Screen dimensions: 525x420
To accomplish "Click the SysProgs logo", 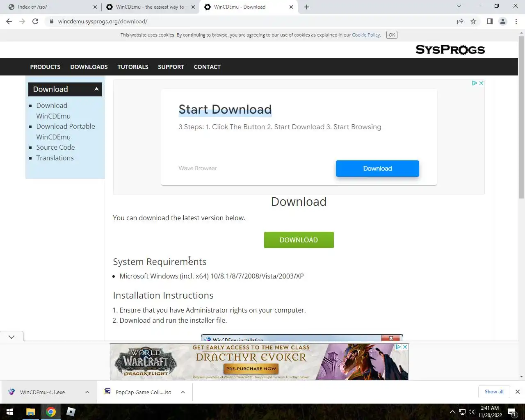I will pos(450,50).
